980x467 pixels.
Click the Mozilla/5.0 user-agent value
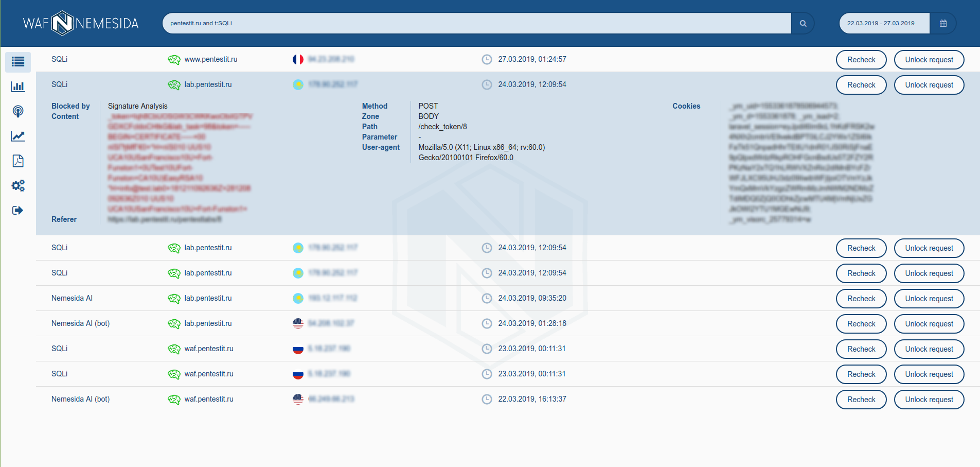pos(482,152)
